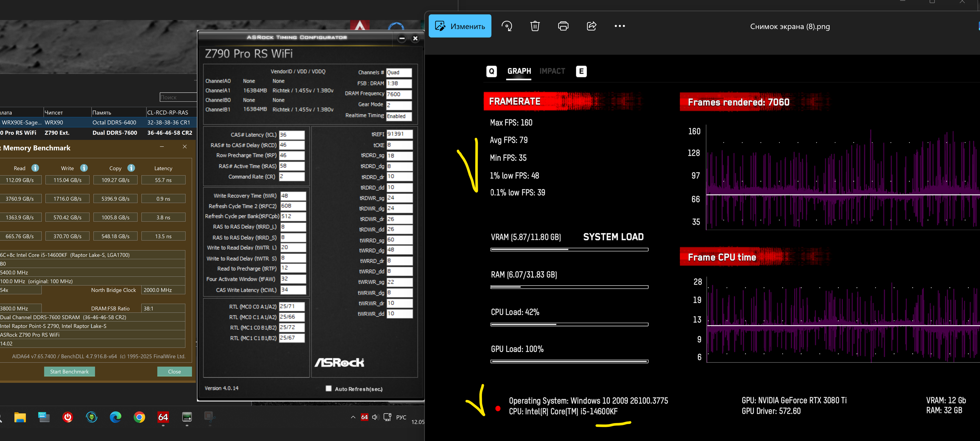Open the three-dots more options menu
Image resolution: width=980 pixels, height=441 pixels.
point(619,26)
